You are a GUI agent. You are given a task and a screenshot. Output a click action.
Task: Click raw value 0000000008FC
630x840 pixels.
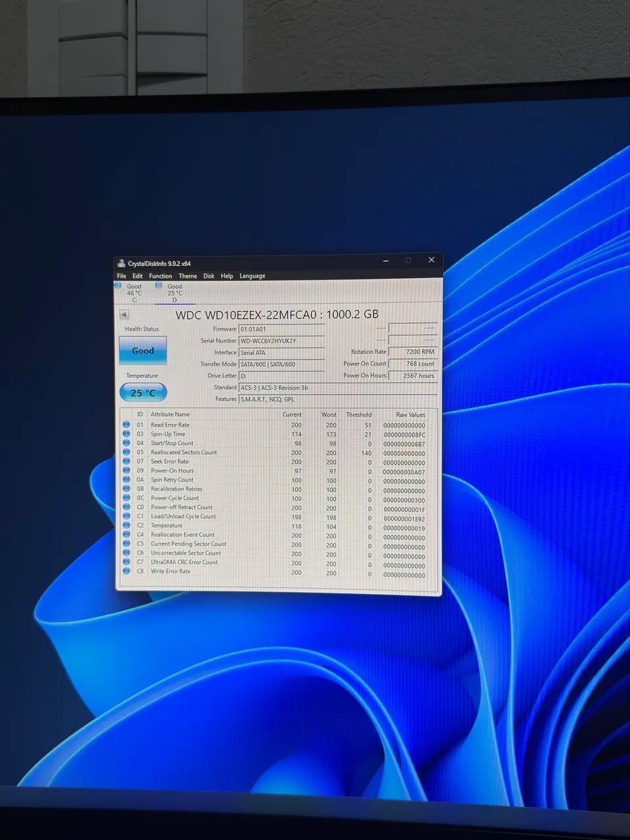click(x=404, y=435)
